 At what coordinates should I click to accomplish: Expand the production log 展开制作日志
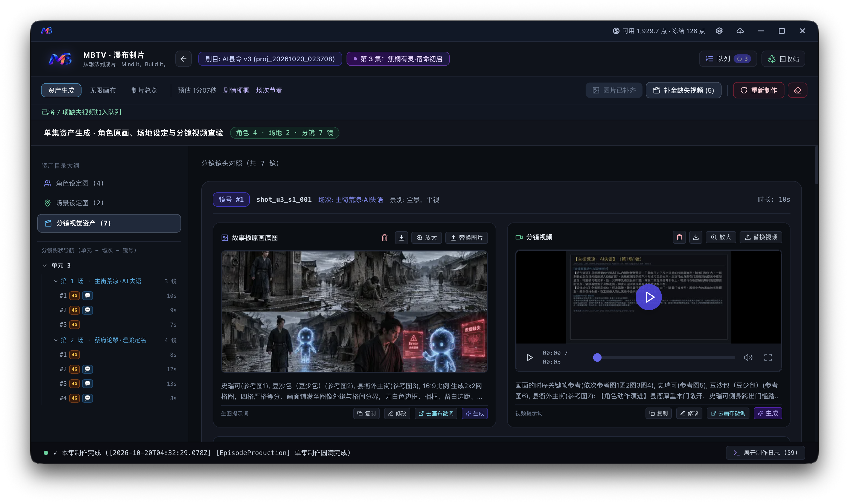pyautogui.click(x=765, y=453)
